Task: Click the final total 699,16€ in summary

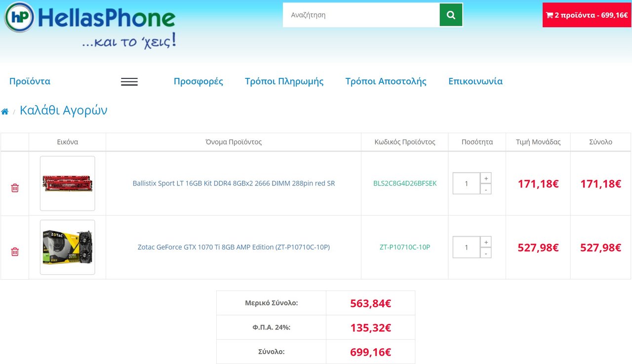Action: click(x=371, y=352)
